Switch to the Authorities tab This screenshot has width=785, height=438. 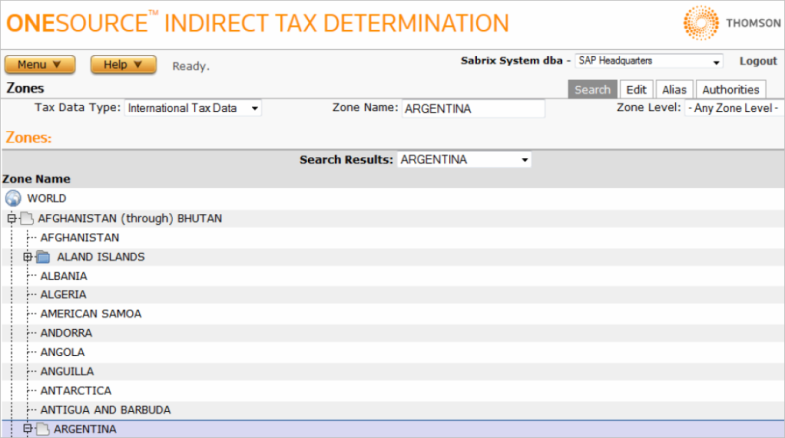(730, 90)
